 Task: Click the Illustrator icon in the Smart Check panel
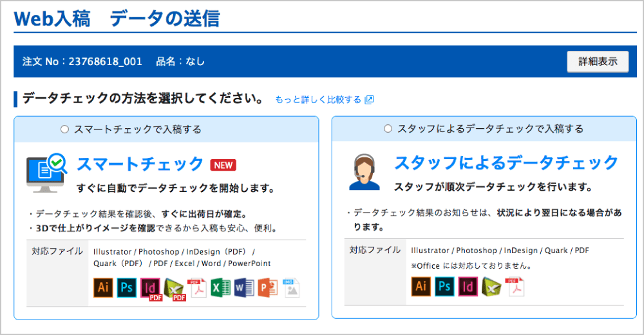coord(103,288)
